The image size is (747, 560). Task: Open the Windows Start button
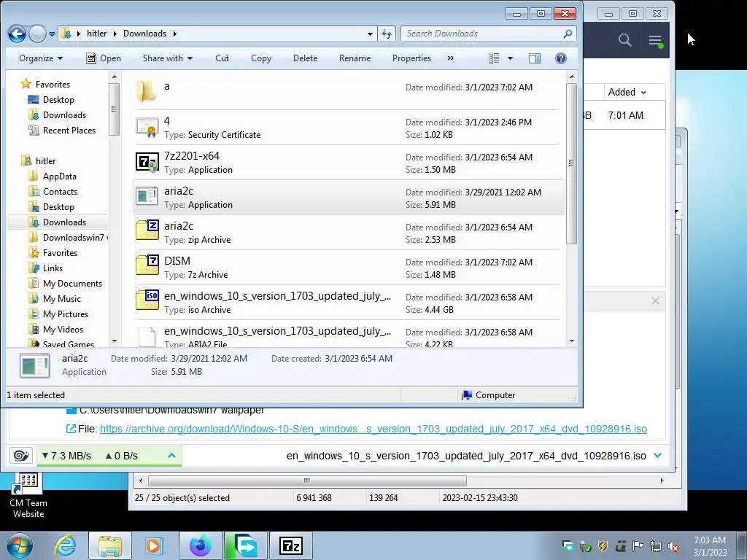point(19,545)
